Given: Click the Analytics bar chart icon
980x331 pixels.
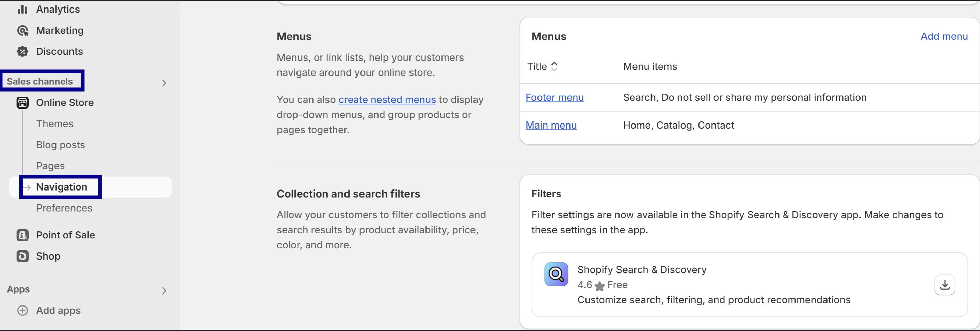Looking at the screenshot, I should tap(22, 9).
